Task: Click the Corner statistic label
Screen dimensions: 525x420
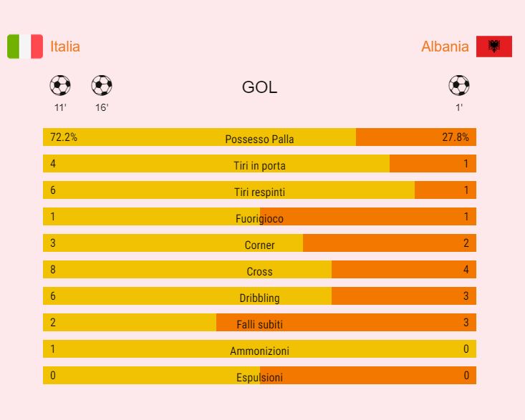Action: click(x=259, y=245)
